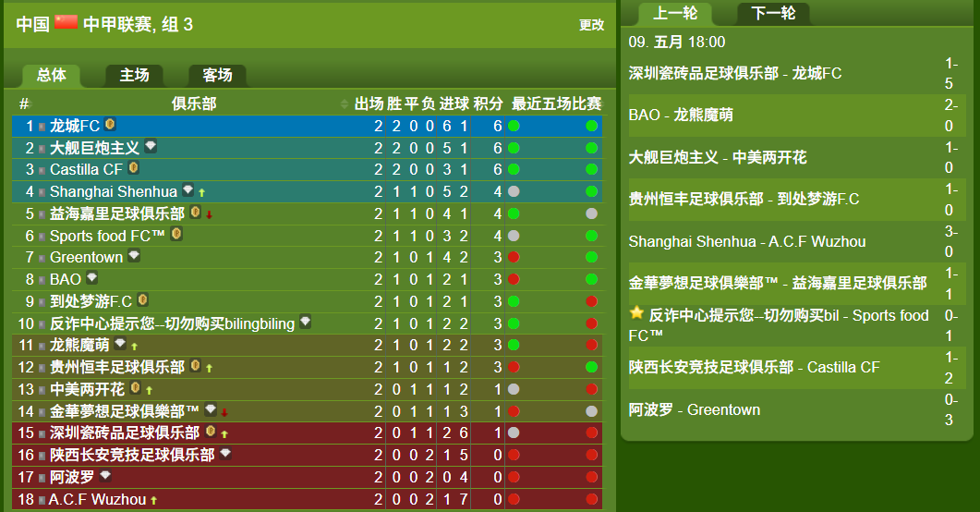Click gold badge icon beside Castilla CF
This screenshot has height=512, width=980.
[133, 167]
